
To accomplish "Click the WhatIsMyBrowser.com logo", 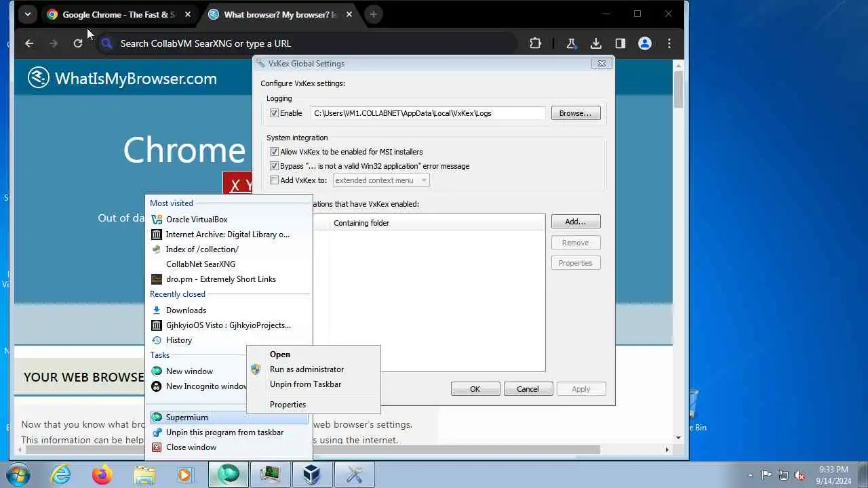I will click(x=122, y=78).
